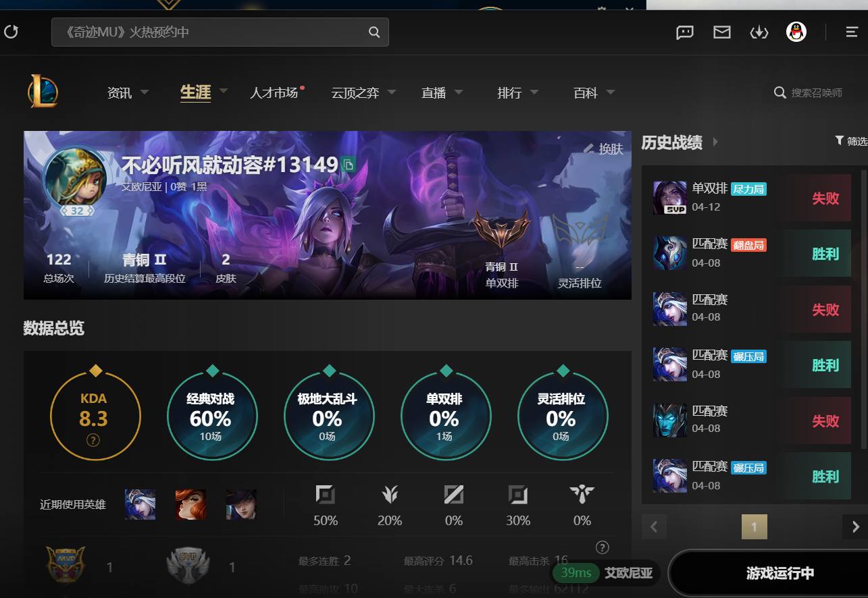This screenshot has height=598, width=868.
Task: Open the chat feedback icon in the top bar
Action: tap(685, 32)
